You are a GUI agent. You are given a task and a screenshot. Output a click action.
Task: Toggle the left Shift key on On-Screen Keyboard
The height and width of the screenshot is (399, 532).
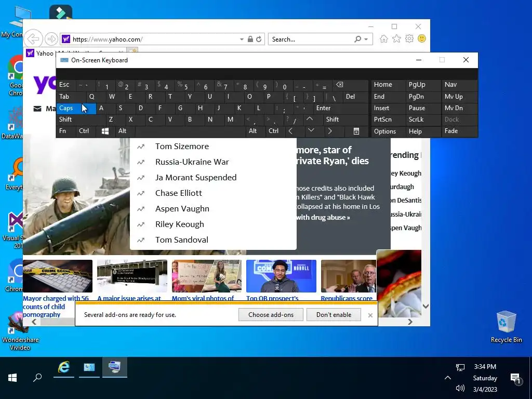(81, 119)
